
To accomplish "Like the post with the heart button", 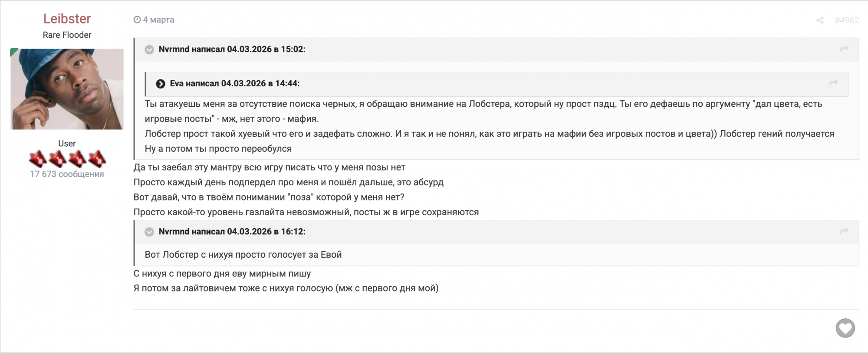I will point(845,328).
